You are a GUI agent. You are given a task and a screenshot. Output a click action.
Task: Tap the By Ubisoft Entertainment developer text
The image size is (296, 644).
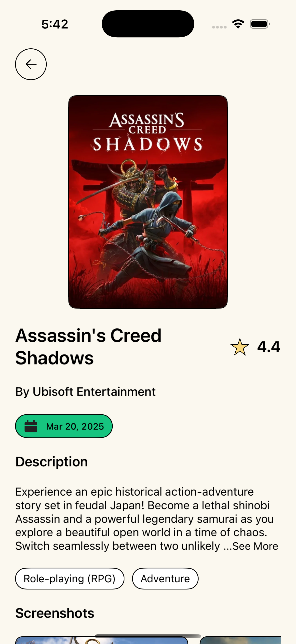pos(85,392)
